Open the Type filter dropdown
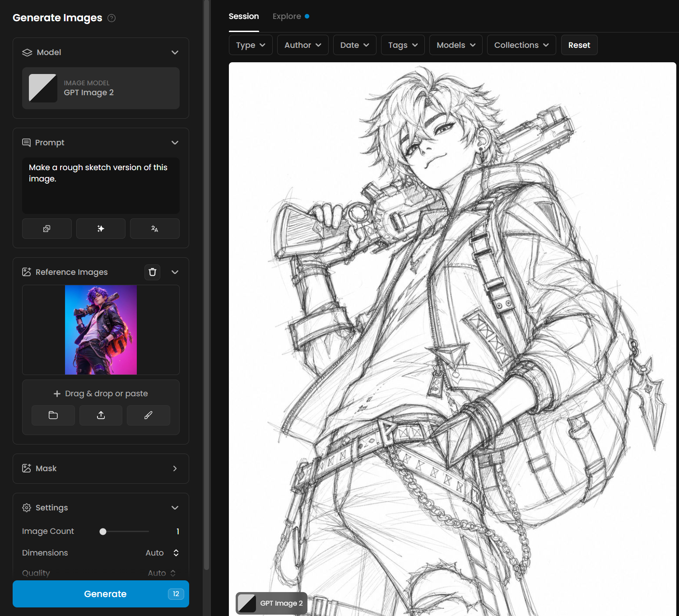679x616 pixels. (251, 45)
